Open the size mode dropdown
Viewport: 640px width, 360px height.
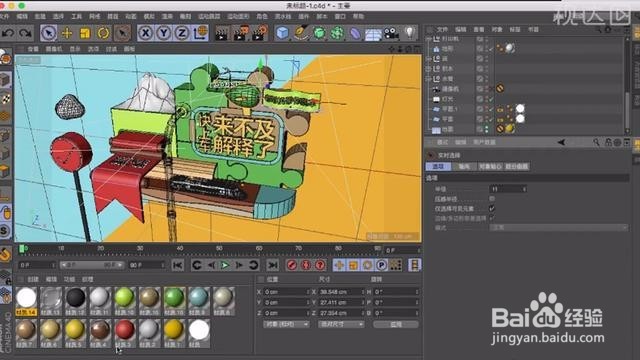click(341, 324)
